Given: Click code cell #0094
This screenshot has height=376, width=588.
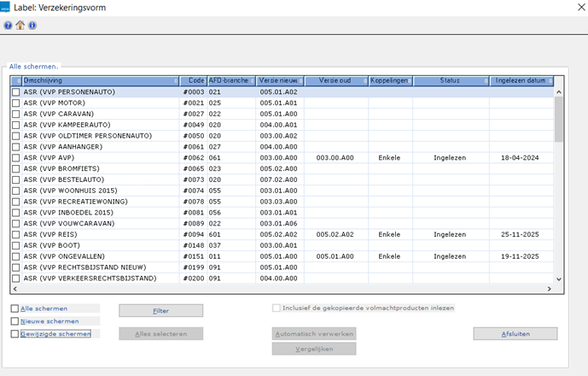Looking at the screenshot, I should (194, 234).
